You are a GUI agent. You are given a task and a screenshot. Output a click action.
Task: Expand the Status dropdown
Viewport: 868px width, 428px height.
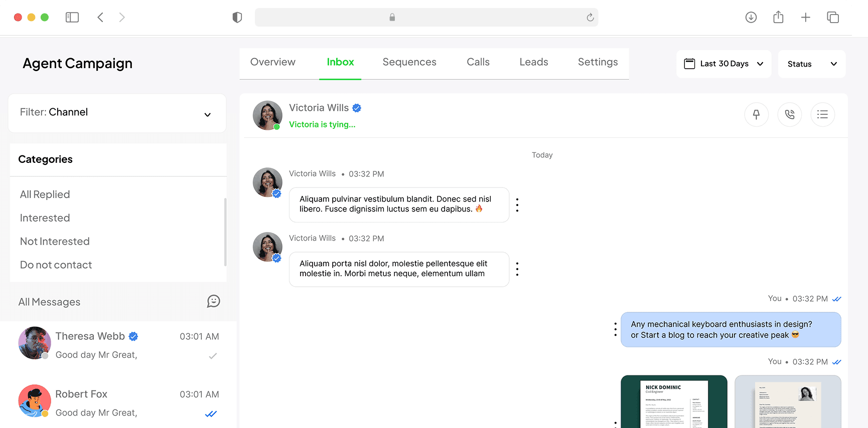(x=811, y=64)
